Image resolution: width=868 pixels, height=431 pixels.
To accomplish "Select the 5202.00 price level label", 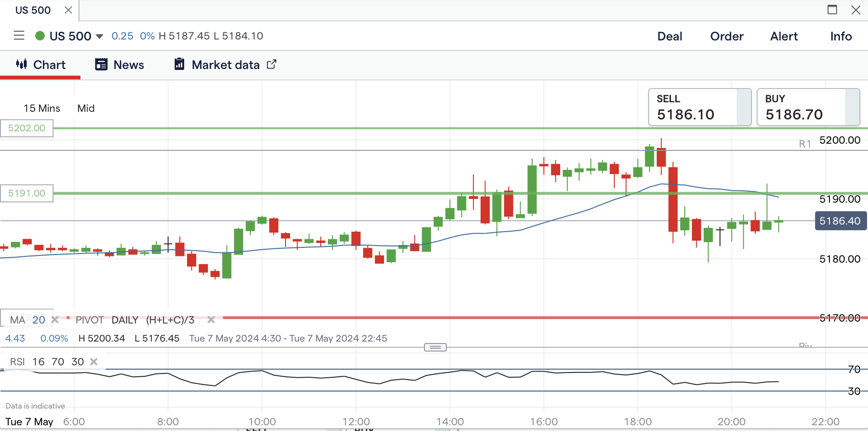I will 27,128.
